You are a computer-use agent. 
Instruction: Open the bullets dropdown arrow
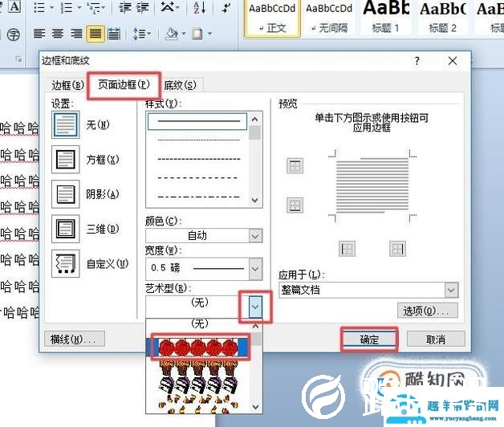51,8
